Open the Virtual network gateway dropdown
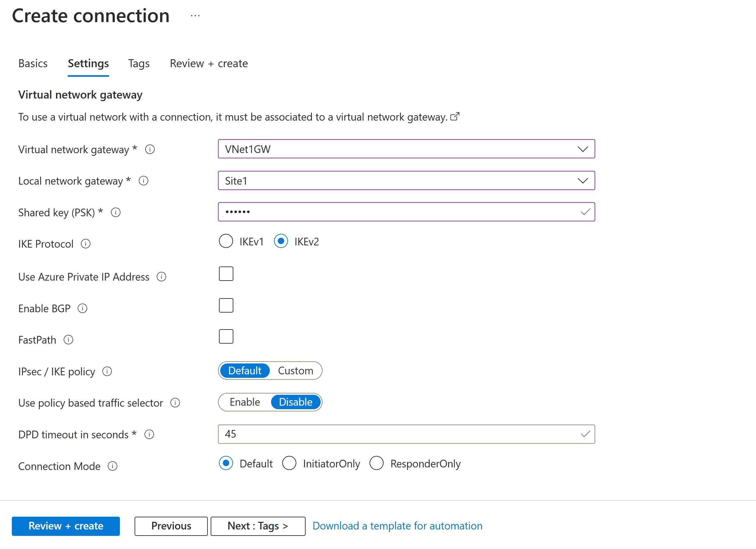 (x=583, y=149)
